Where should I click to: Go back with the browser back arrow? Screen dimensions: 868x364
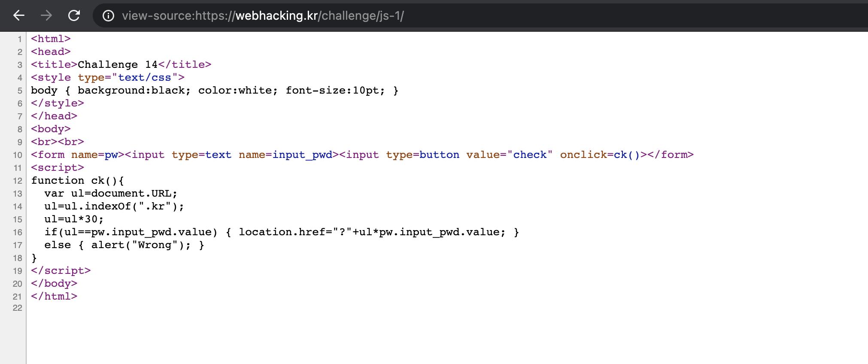coord(19,16)
